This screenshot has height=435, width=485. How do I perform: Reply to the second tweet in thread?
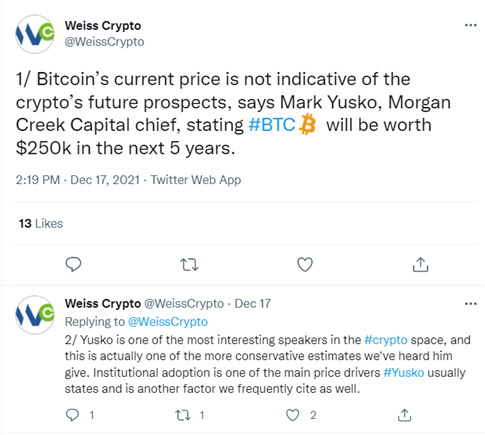pos(72,415)
